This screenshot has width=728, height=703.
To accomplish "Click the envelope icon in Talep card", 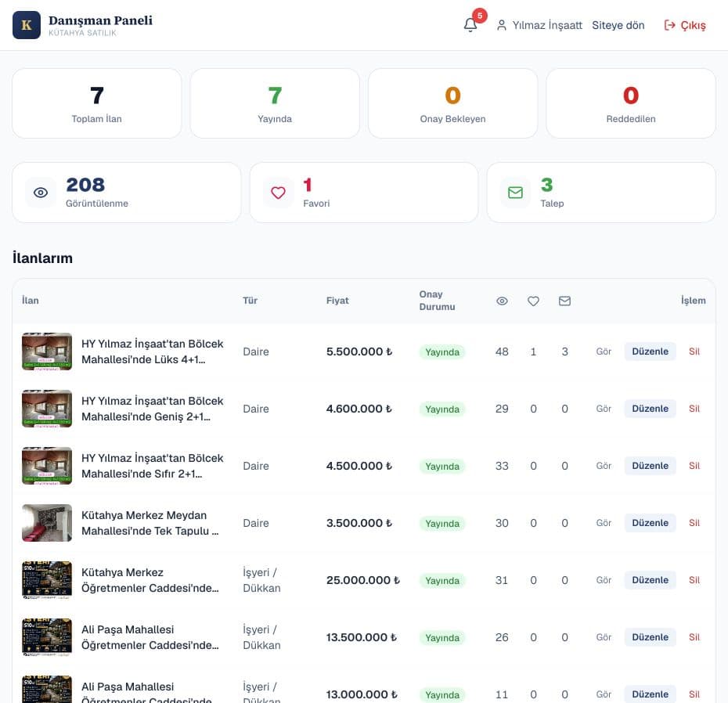I will pos(515,193).
